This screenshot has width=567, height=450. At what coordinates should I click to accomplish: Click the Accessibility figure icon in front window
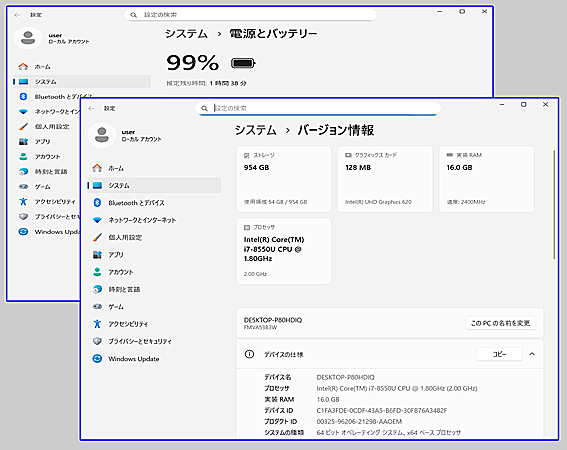coord(97,324)
